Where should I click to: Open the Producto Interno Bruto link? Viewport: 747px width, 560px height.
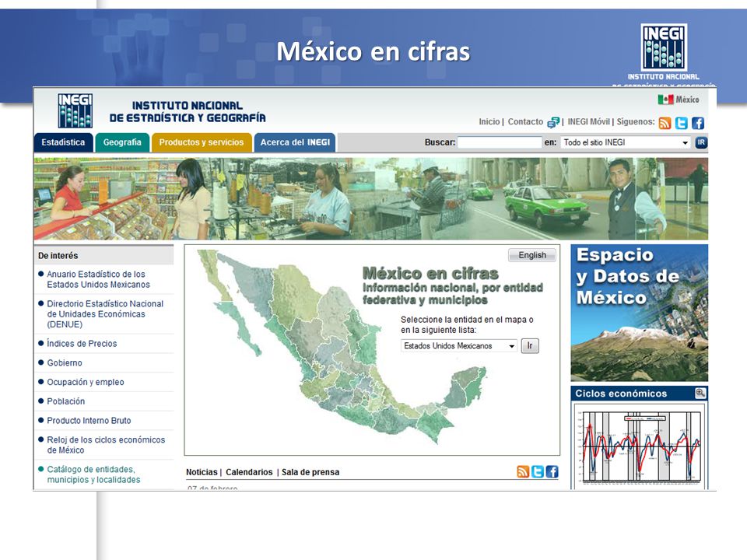click(x=89, y=421)
